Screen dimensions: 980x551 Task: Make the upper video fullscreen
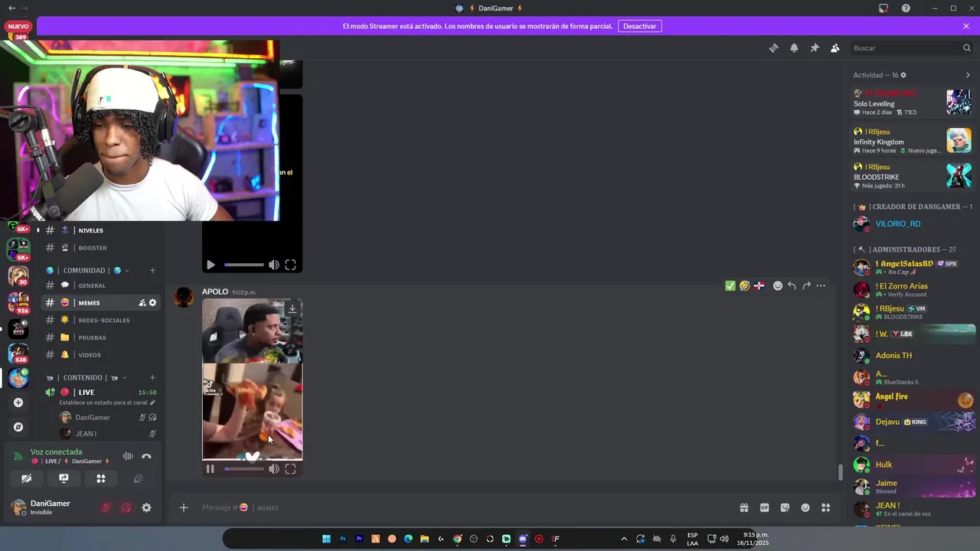tap(290, 265)
